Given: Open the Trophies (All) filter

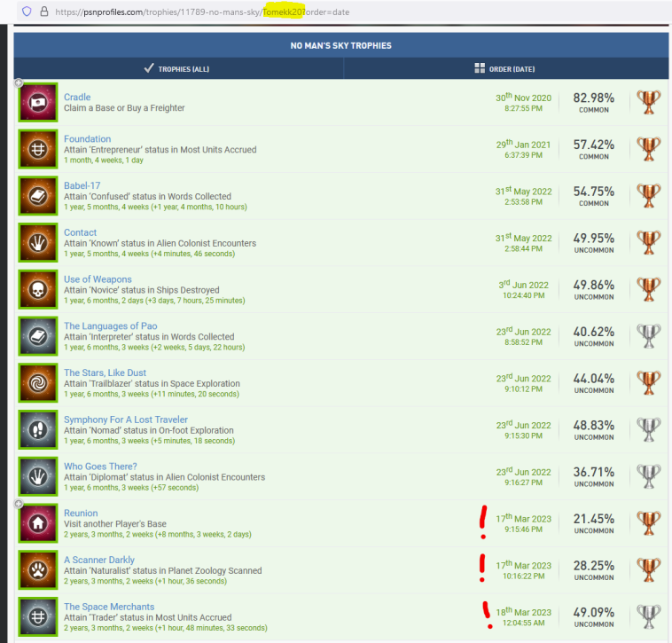Looking at the screenshot, I should 176,68.
